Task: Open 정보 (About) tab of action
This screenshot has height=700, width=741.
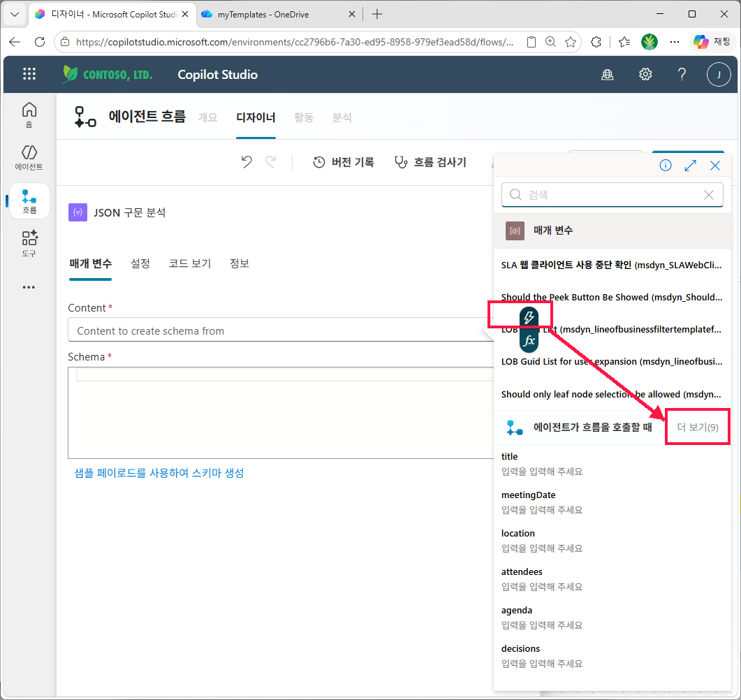Action: tap(239, 263)
